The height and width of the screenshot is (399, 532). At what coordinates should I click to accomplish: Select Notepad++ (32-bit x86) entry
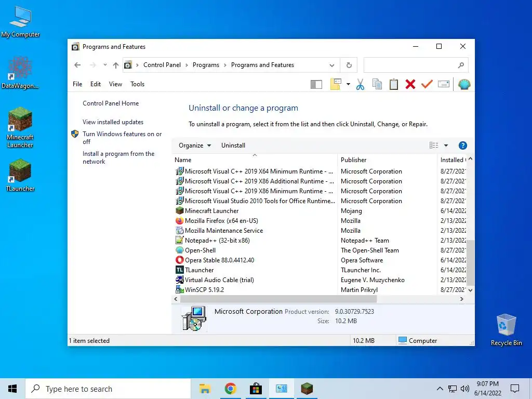tap(321, 241)
